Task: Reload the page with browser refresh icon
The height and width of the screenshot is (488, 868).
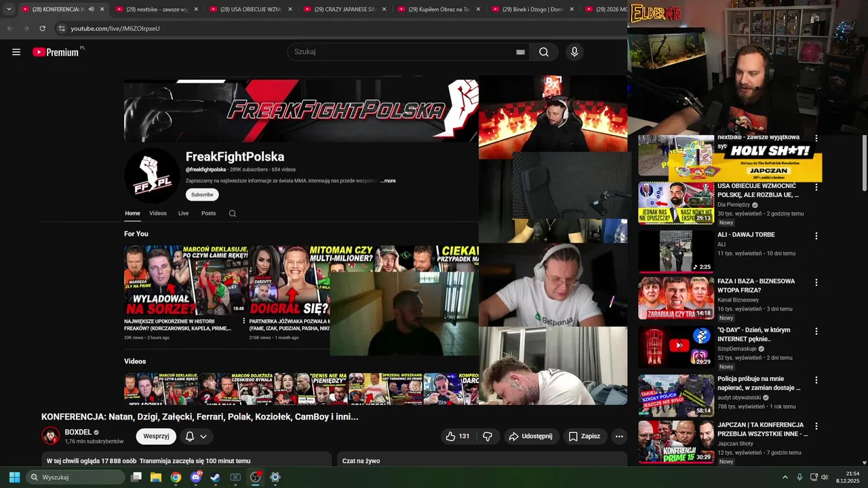Action: click(42, 28)
